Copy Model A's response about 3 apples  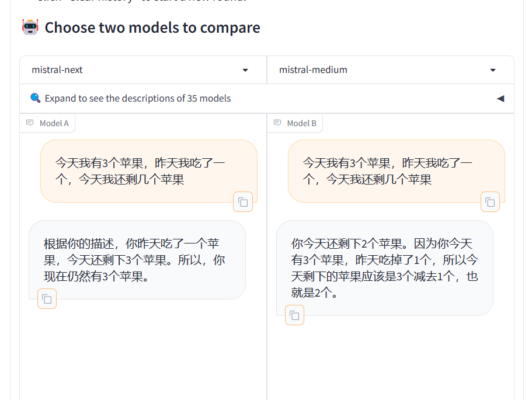[x=47, y=299]
